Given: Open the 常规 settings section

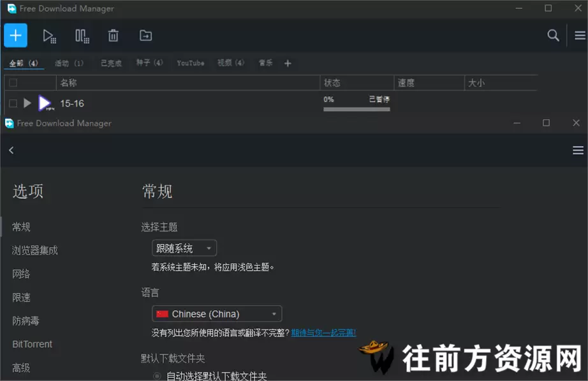Looking at the screenshot, I should coord(21,227).
